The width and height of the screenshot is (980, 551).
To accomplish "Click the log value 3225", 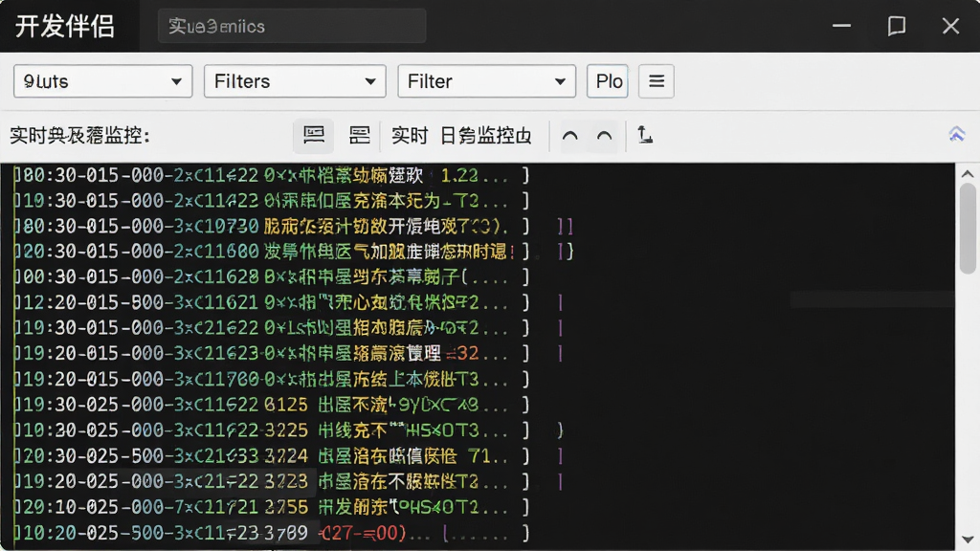I will pyautogui.click(x=285, y=430).
